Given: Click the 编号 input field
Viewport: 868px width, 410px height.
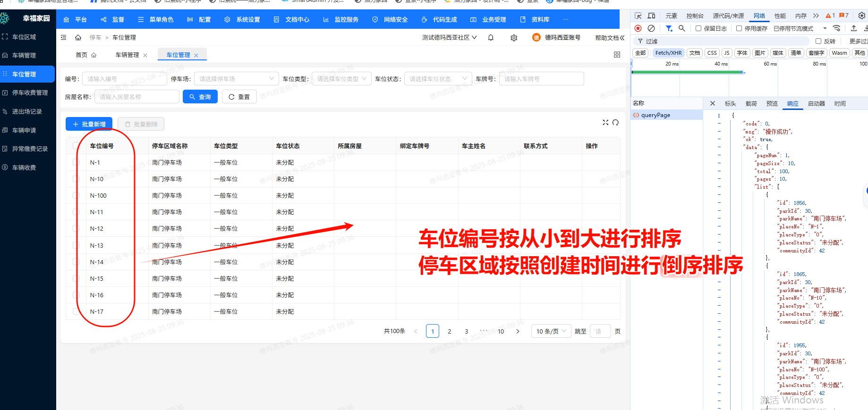Looking at the screenshot, I should coord(125,79).
